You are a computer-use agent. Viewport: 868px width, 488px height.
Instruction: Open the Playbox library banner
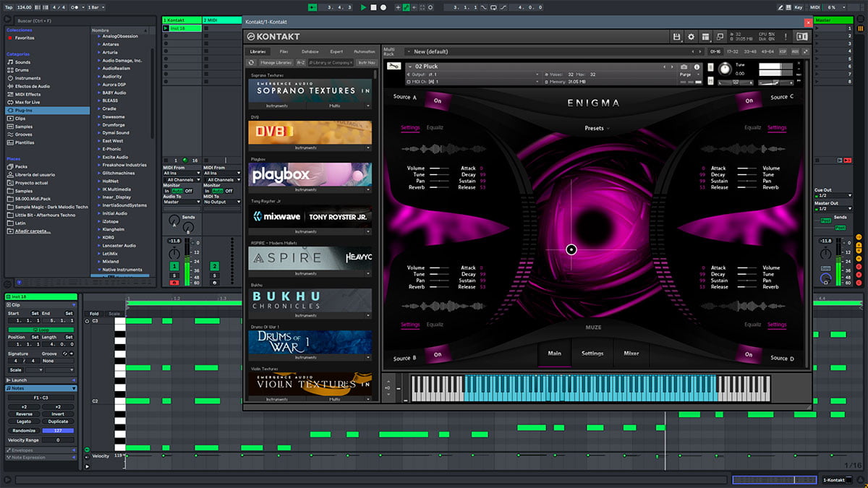point(310,174)
